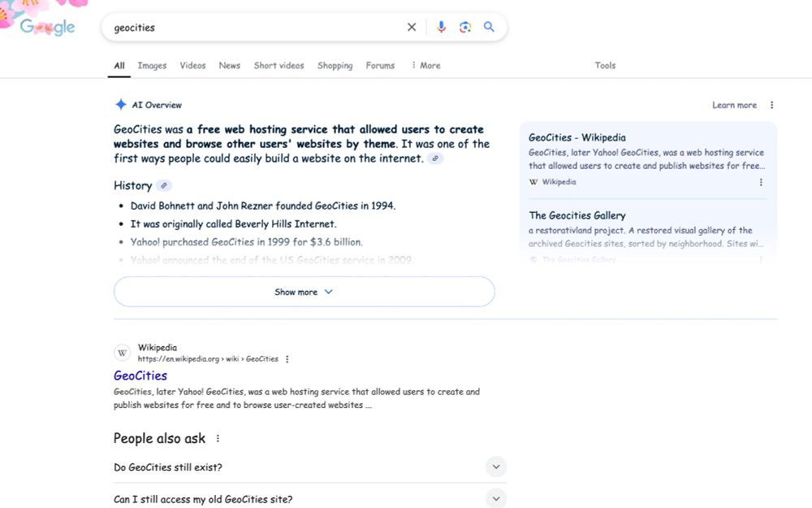812x508 pixels.
Task: Select the All tab
Action: tap(119, 65)
